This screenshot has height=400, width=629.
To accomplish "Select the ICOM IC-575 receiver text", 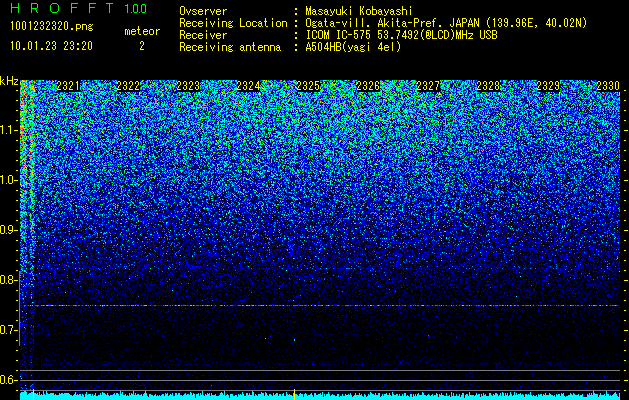I will click(x=402, y=35).
